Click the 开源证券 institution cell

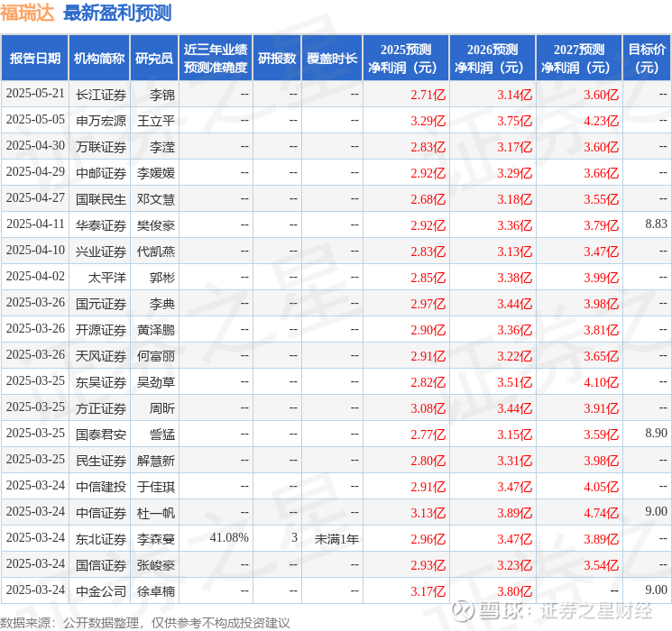click(101, 330)
